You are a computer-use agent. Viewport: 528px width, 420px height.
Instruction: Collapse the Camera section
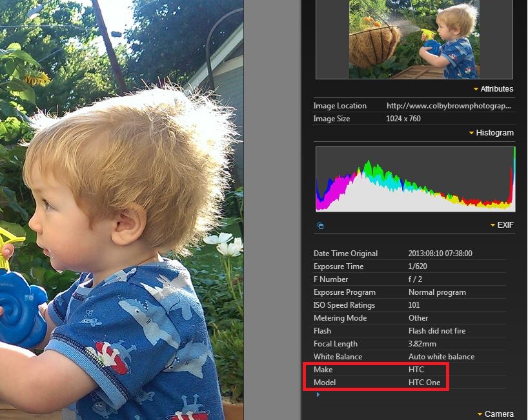click(496, 414)
